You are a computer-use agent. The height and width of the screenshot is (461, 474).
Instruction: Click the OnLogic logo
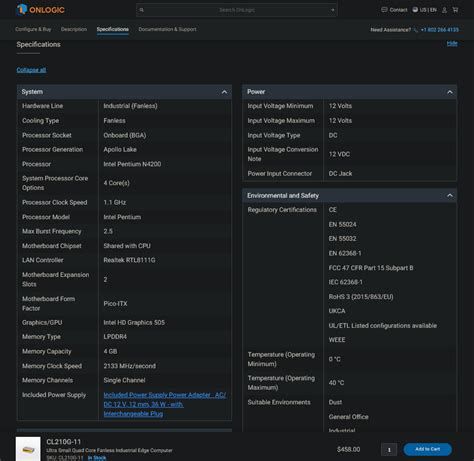[40, 10]
